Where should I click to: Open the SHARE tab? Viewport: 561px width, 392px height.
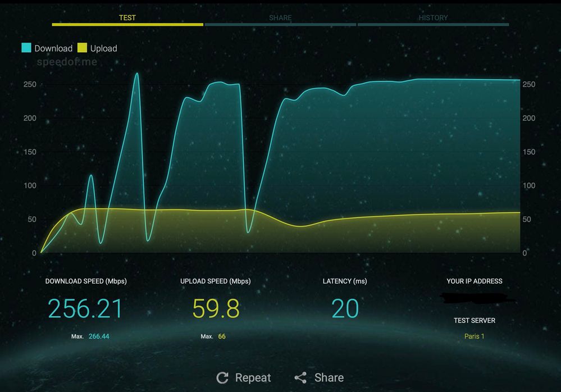tap(280, 18)
